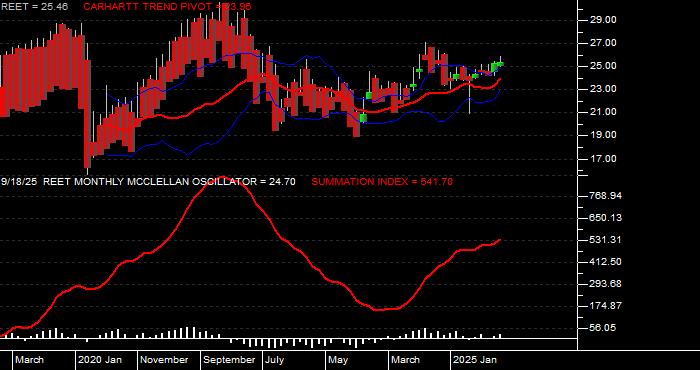Image resolution: width=700 pixels, height=370 pixels.
Task: Select the 2025 Jan date label
Action: [x=475, y=360]
